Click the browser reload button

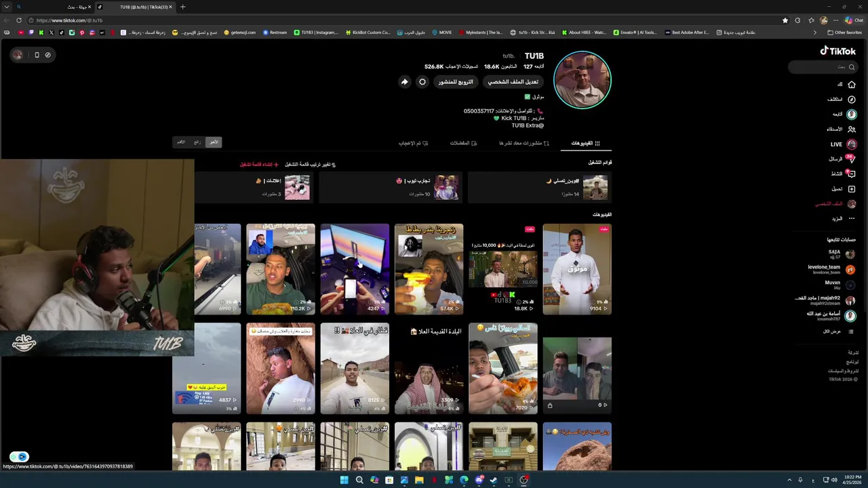(19, 20)
